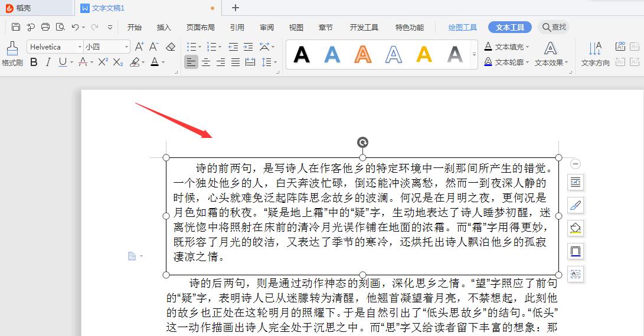644x336 pixels.
Task: Increase indent icon
Action: 248,47
